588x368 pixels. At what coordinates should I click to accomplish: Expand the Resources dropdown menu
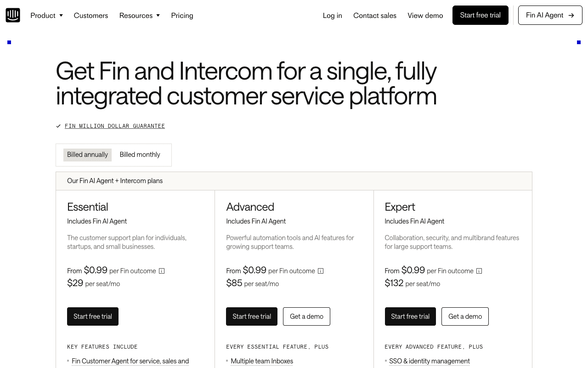[x=140, y=15]
